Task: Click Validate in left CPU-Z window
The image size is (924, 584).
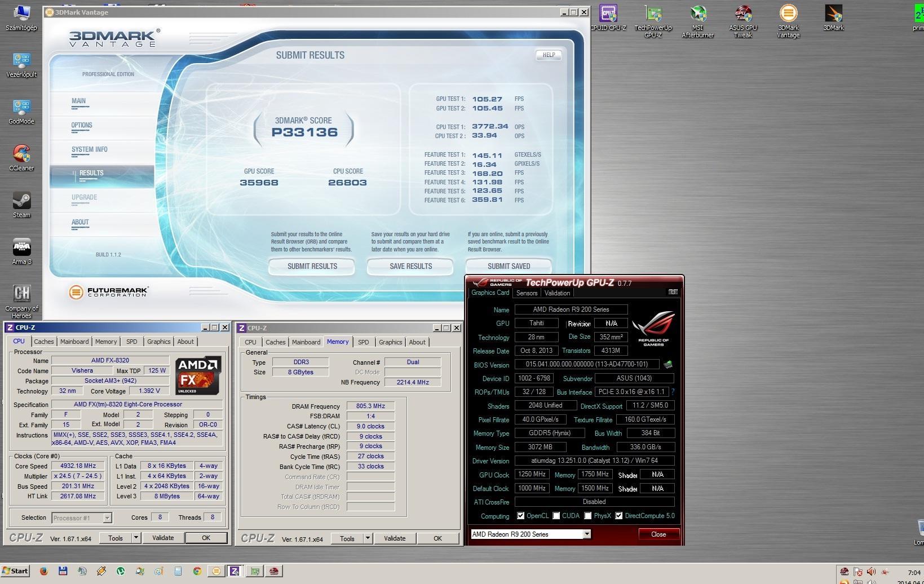Action: tap(163, 538)
